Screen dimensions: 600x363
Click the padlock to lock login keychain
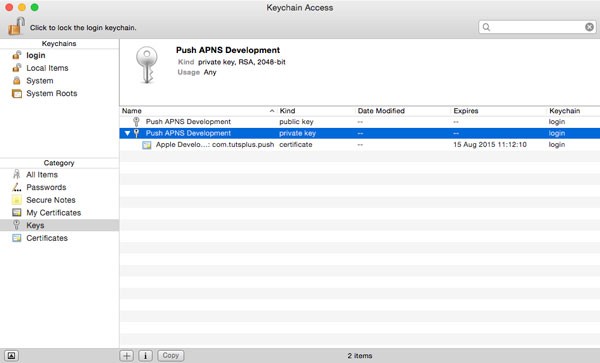click(16, 26)
